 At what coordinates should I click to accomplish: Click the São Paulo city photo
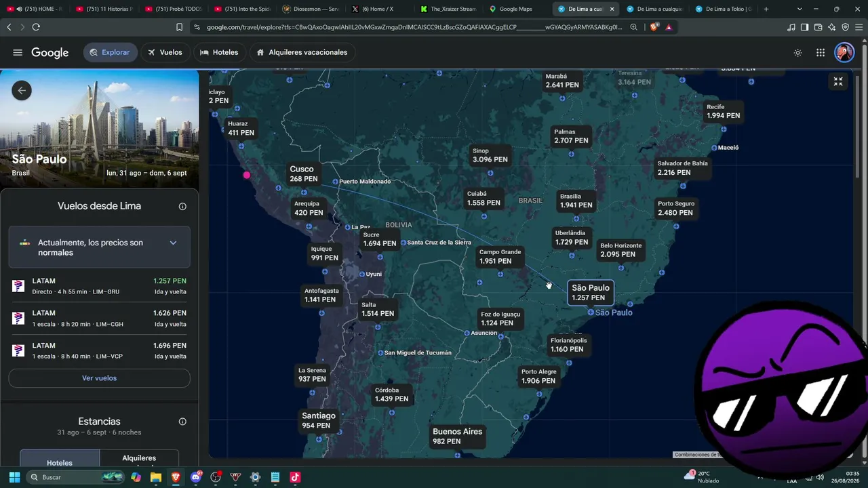pyautogui.click(x=99, y=128)
